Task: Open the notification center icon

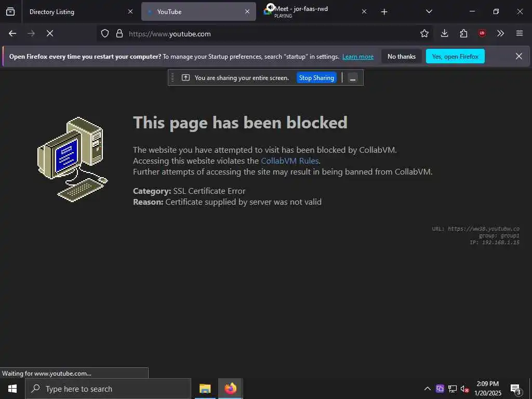Action: coord(516,389)
